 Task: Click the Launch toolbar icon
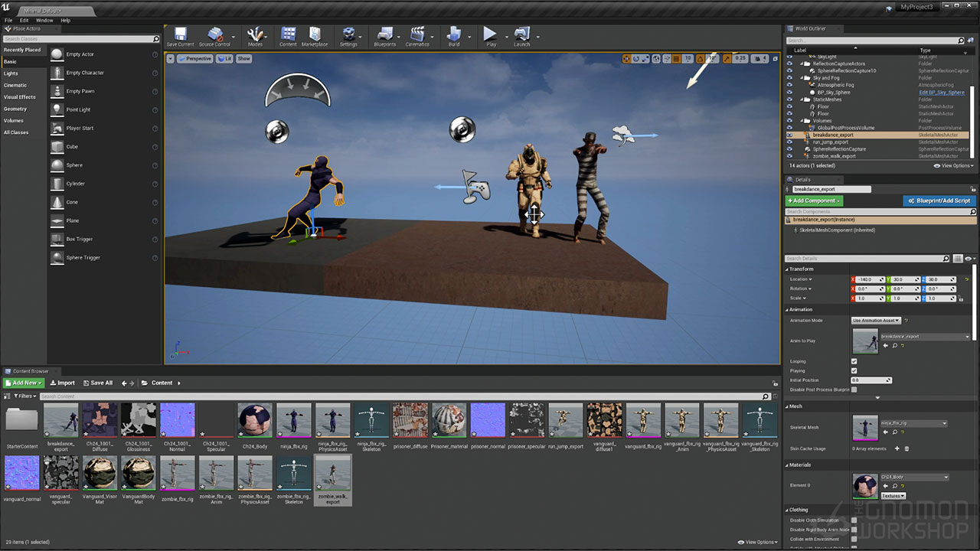[521, 36]
